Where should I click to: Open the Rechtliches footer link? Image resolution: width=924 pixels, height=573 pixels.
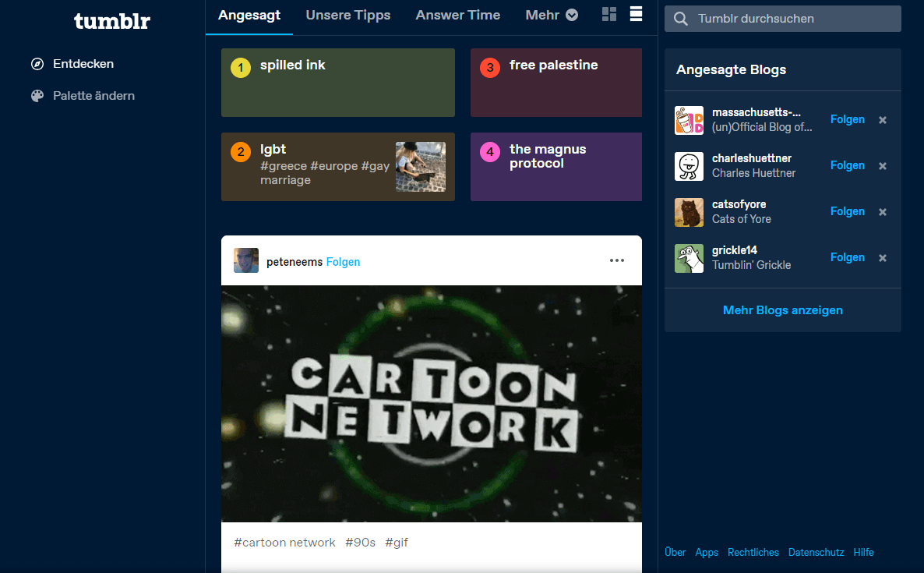click(x=753, y=553)
